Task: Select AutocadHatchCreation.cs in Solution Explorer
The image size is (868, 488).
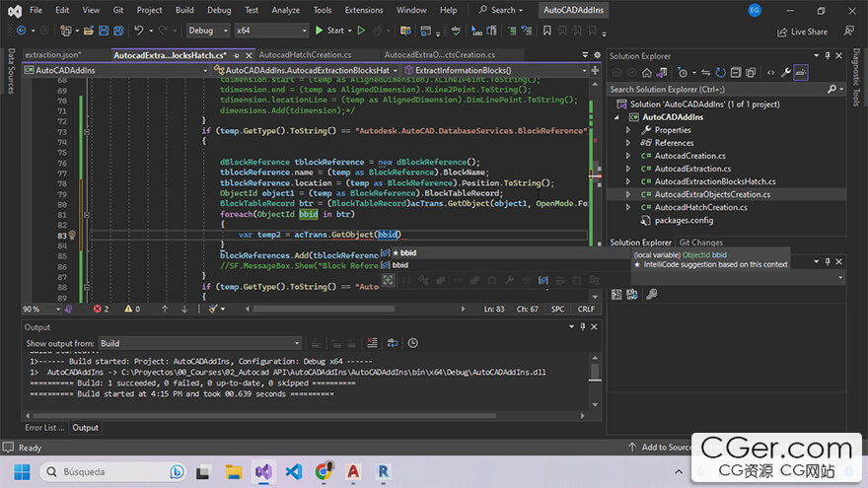Action: pos(701,207)
